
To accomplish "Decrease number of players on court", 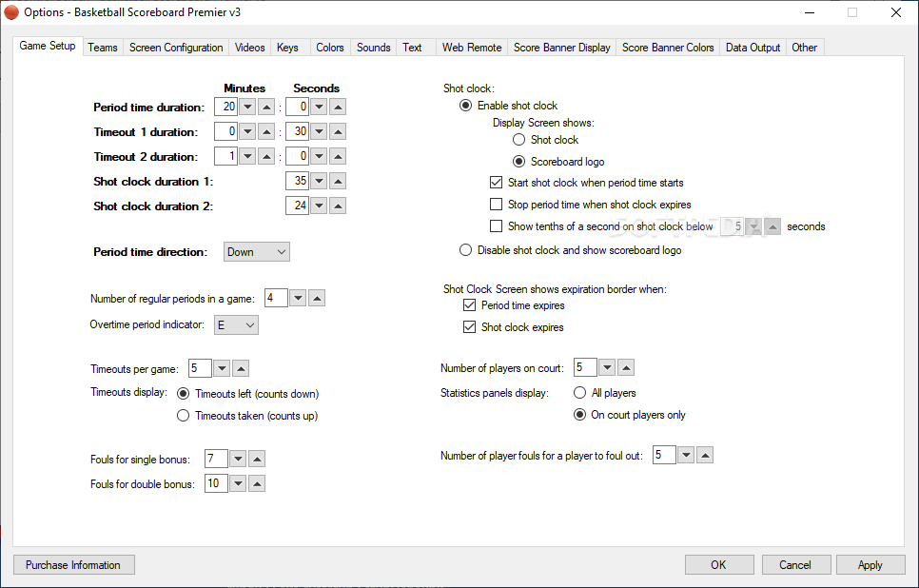I will (x=607, y=367).
